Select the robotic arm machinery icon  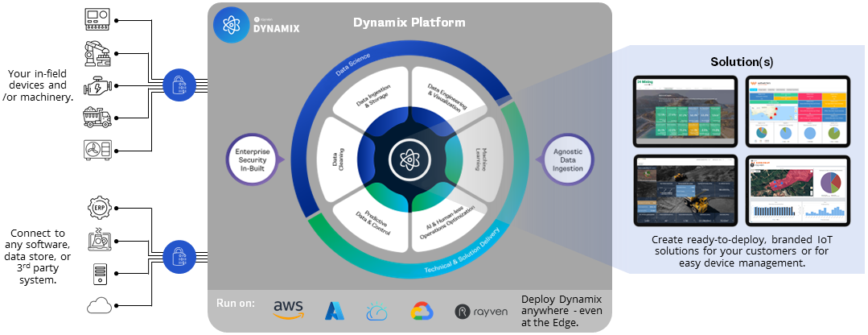pyautogui.click(x=97, y=54)
